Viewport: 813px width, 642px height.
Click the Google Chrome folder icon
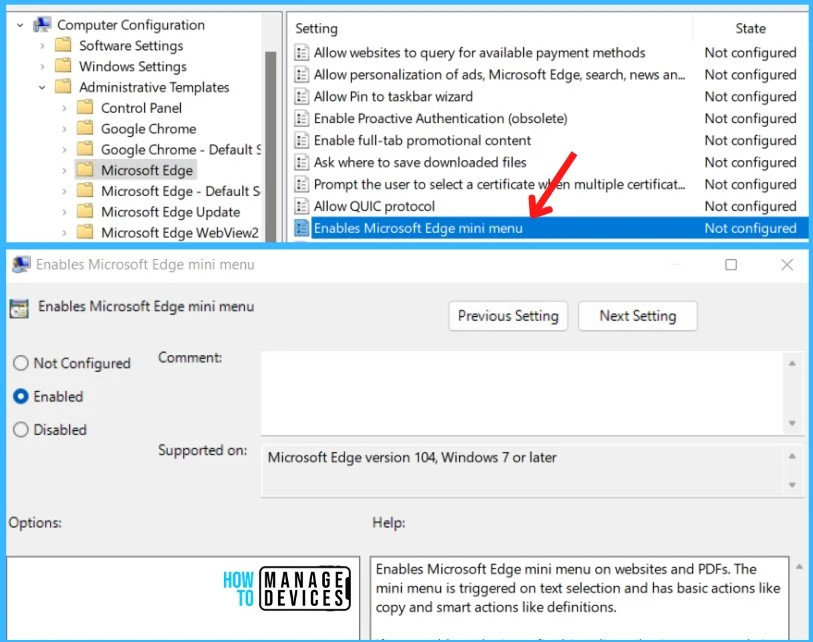[85, 128]
